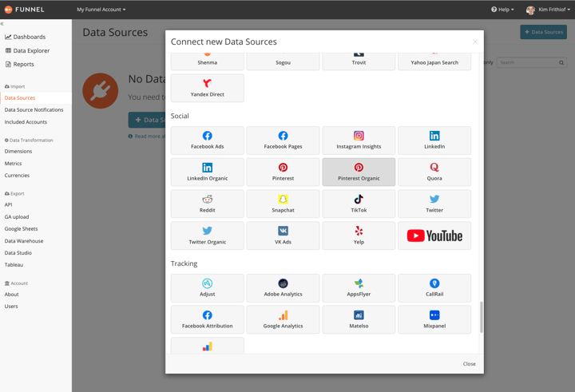575x392 pixels.
Task: Select the CallRail data source
Action: pos(434,288)
